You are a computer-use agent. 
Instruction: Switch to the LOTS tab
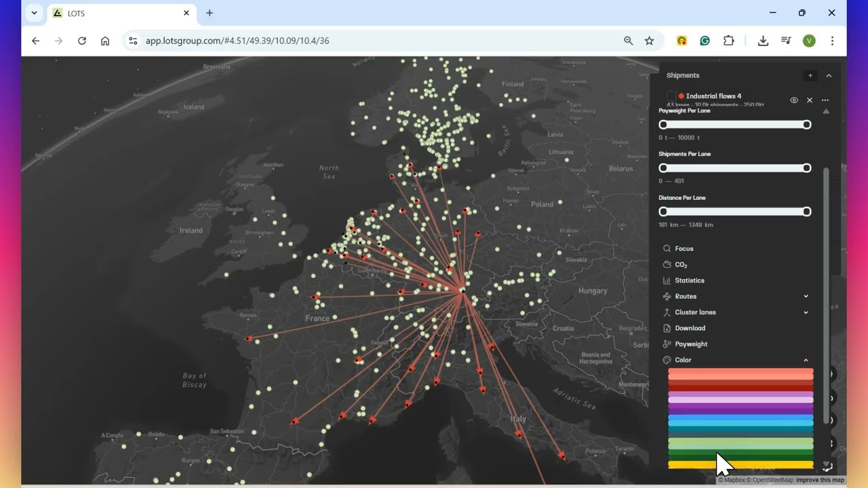(121, 14)
